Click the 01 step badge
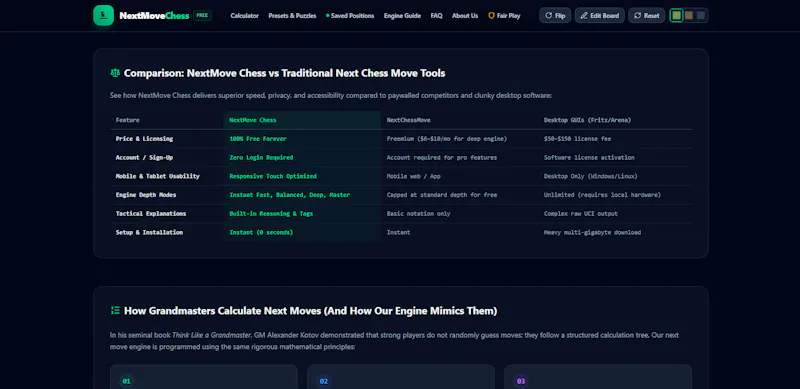Image resolution: width=800 pixels, height=389 pixels. click(x=127, y=381)
